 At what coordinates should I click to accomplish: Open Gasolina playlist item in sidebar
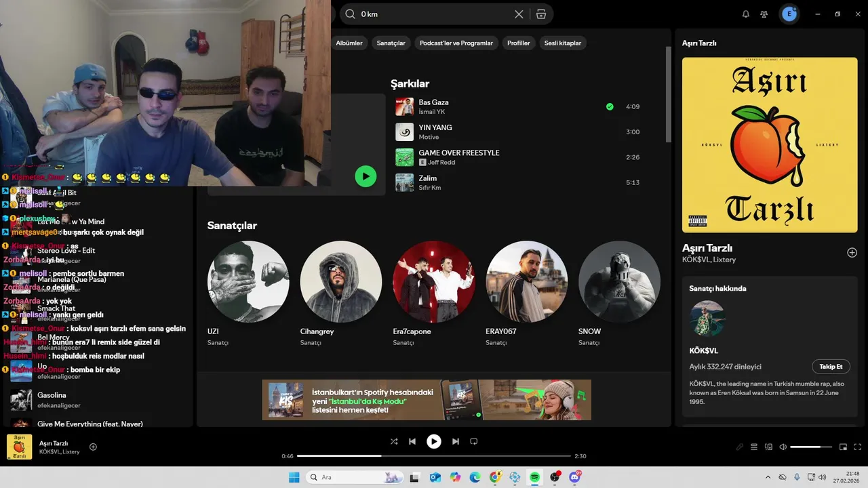click(x=98, y=400)
